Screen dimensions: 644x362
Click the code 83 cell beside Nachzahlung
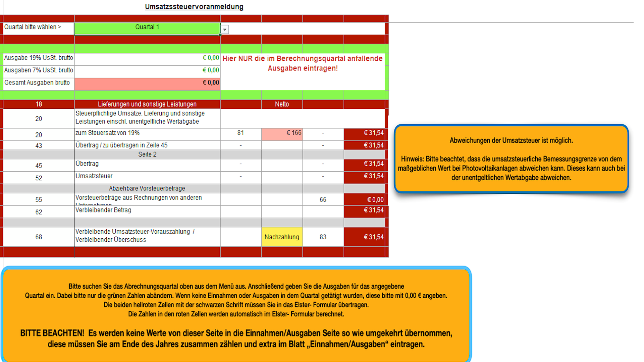[323, 237]
